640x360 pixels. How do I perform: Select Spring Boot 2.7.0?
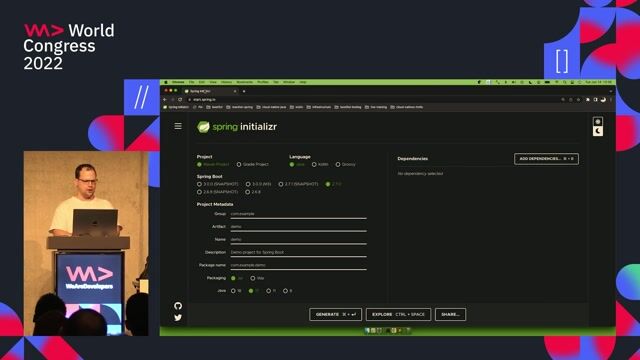333,184
